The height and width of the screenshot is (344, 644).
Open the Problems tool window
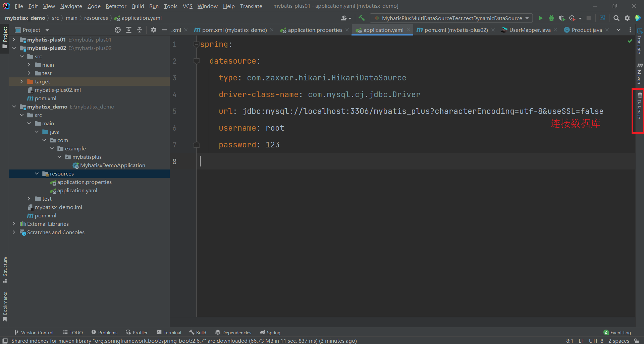click(x=104, y=332)
